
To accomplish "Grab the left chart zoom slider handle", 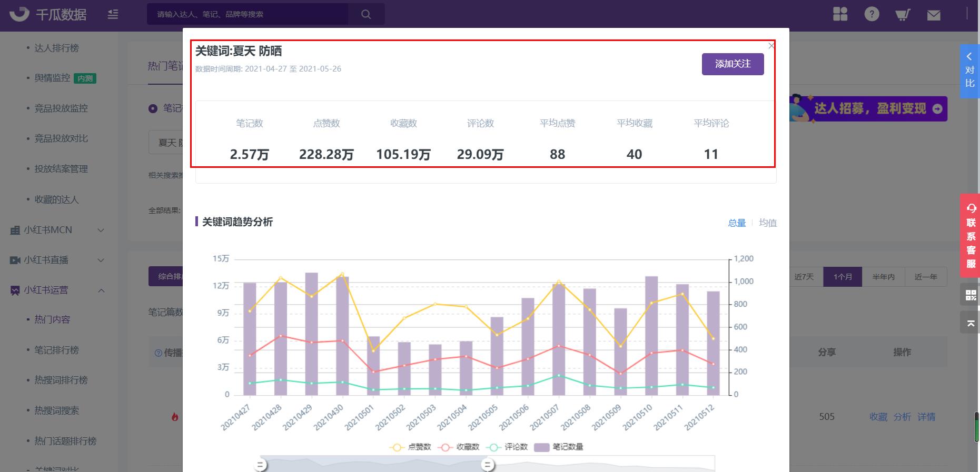I will pyautogui.click(x=260, y=465).
